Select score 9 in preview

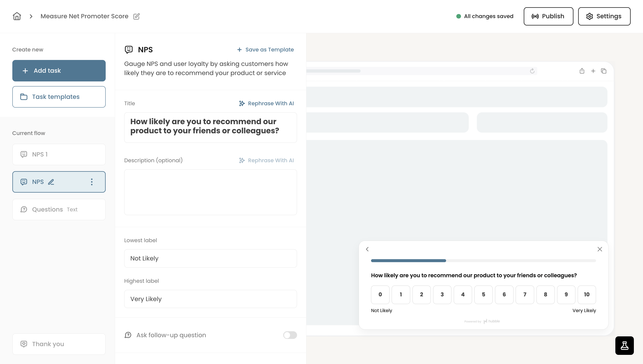[566, 294]
